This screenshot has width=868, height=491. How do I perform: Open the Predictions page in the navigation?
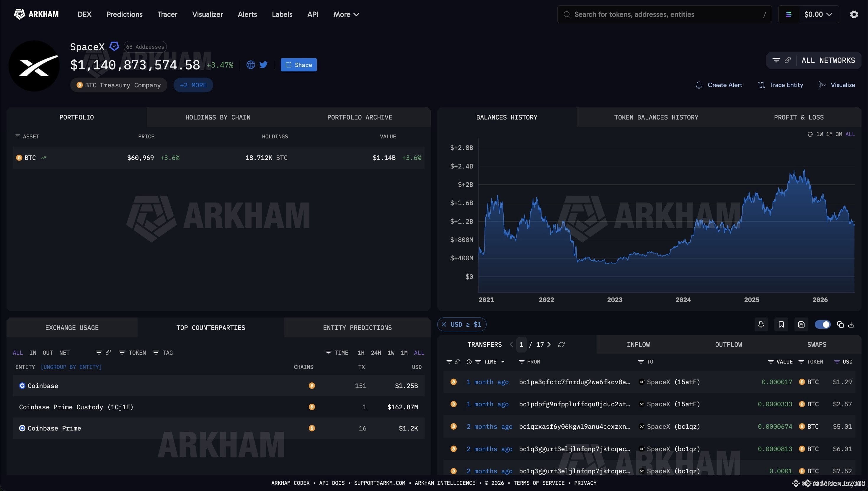[124, 14]
